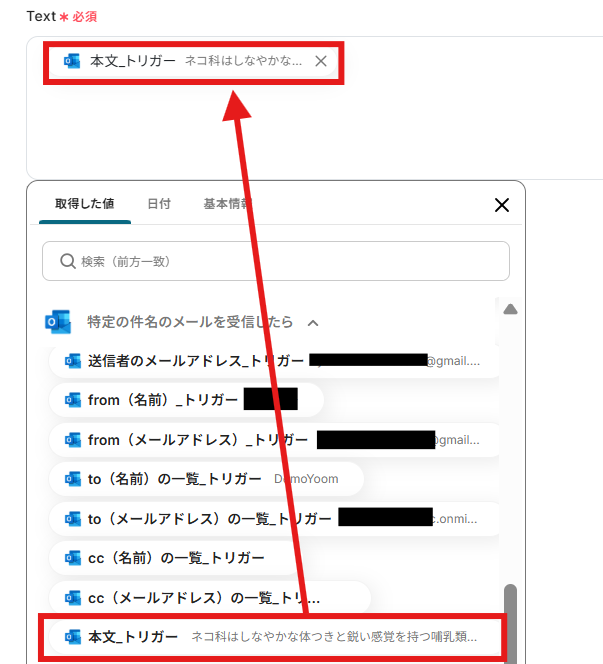Switch to the 取得した値 tab
Image resolution: width=603 pixels, height=664 pixels.
click(x=85, y=204)
